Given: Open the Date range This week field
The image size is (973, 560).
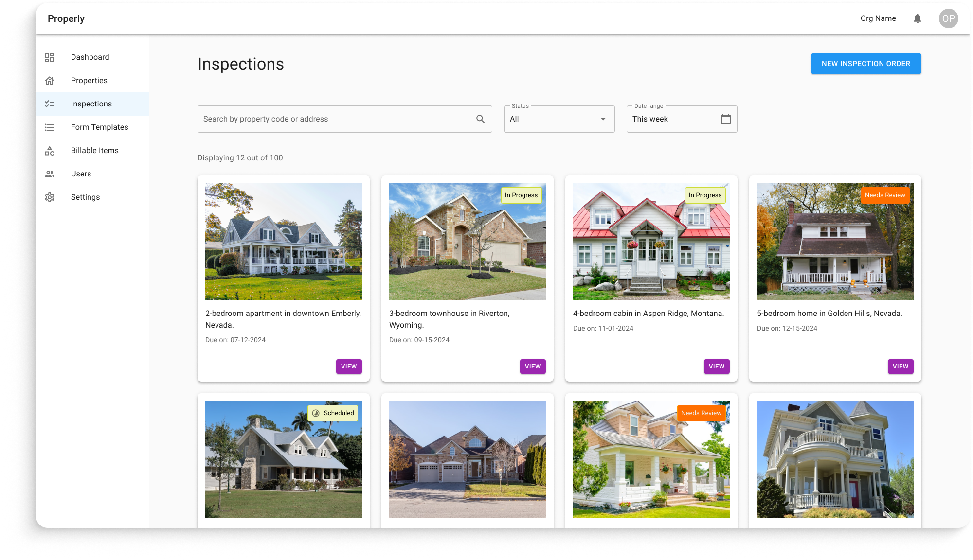Looking at the screenshot, I should tap(682, 119).
